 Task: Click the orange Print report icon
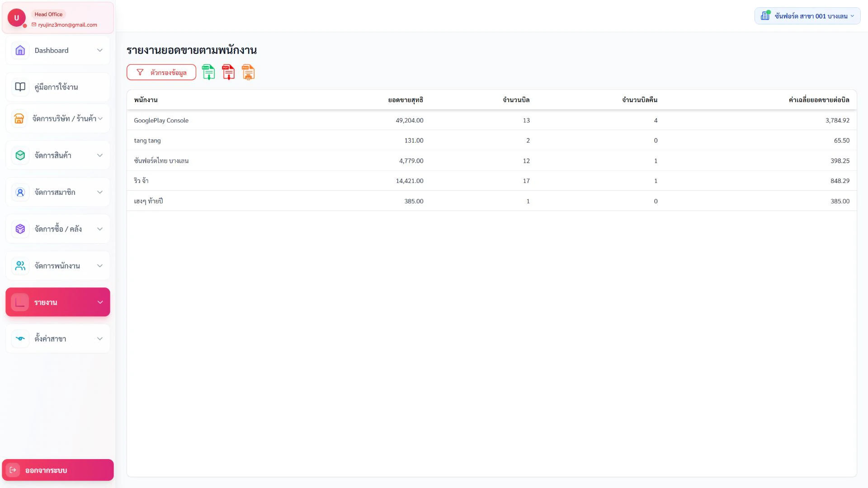click(x=248, y=72)
